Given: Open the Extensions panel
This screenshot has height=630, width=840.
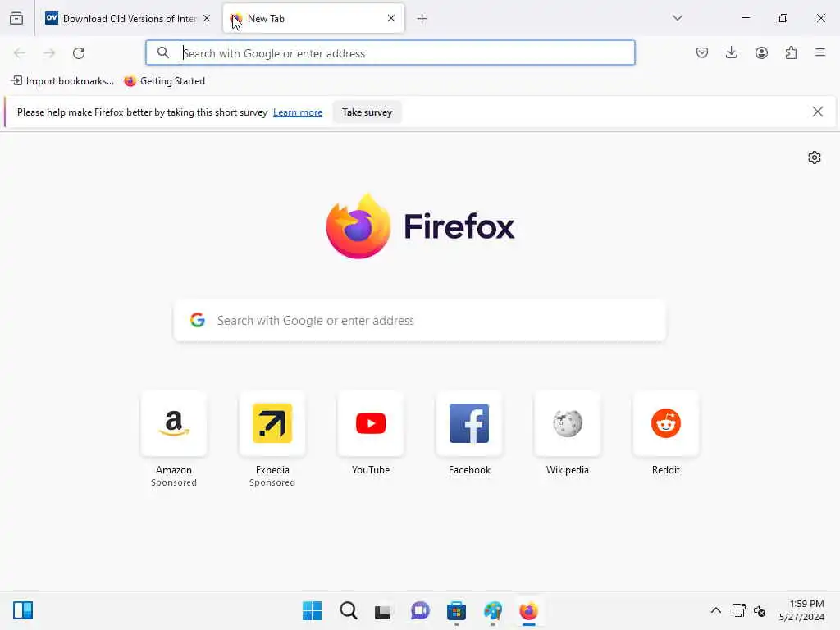Looking at the screenshot, I should (791, 52).
